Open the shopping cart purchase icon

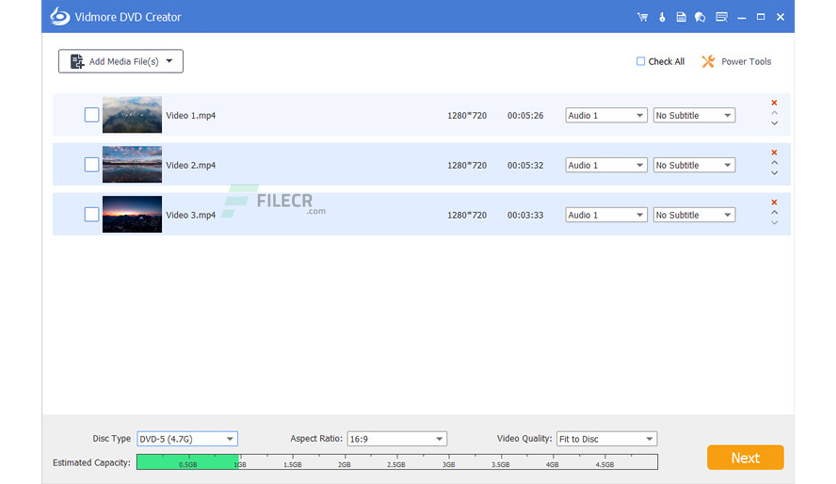[642, 17]
